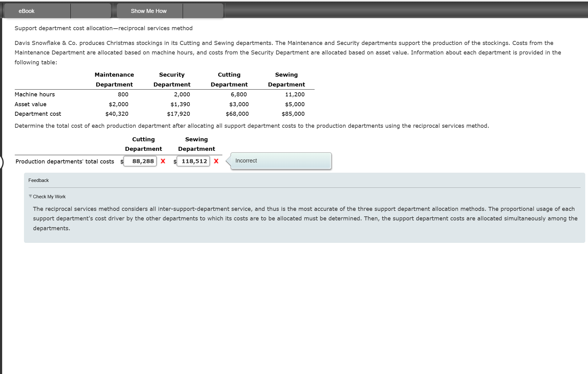Open the eBook panel
588x374 pixels.
tap(26, 11)
